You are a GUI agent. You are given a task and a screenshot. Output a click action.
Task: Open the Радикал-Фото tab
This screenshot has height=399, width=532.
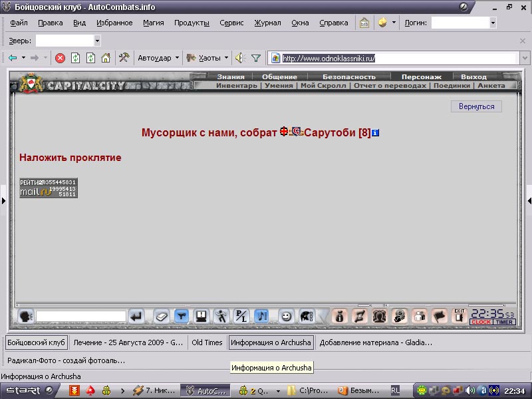click(66, 360)
